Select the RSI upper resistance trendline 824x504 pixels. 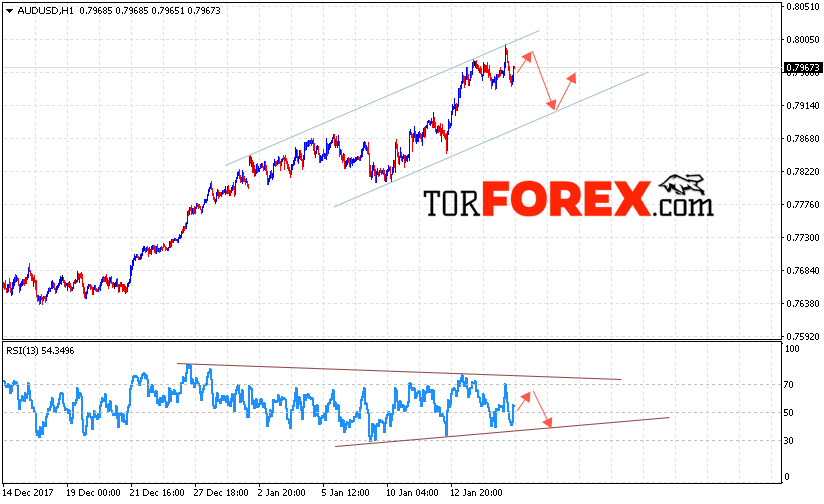[x=399, y=372]
